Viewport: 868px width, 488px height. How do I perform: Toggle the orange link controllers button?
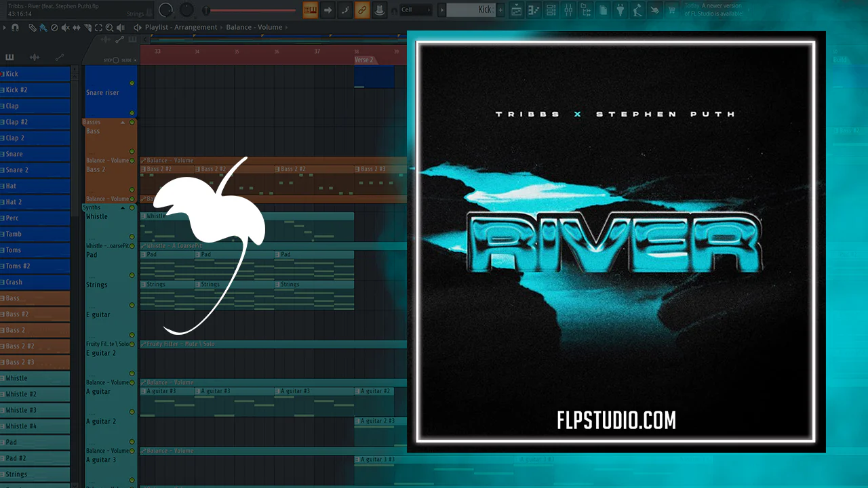coord(362,9)
